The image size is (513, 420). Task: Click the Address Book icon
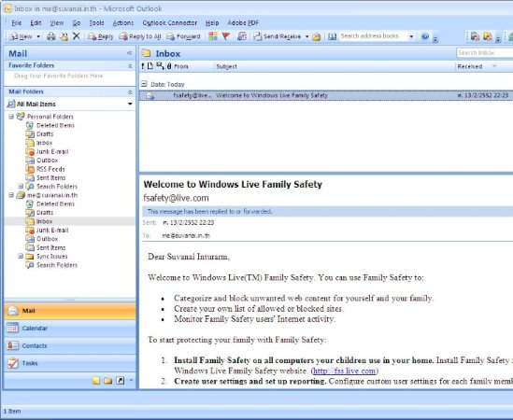[332, 36]
